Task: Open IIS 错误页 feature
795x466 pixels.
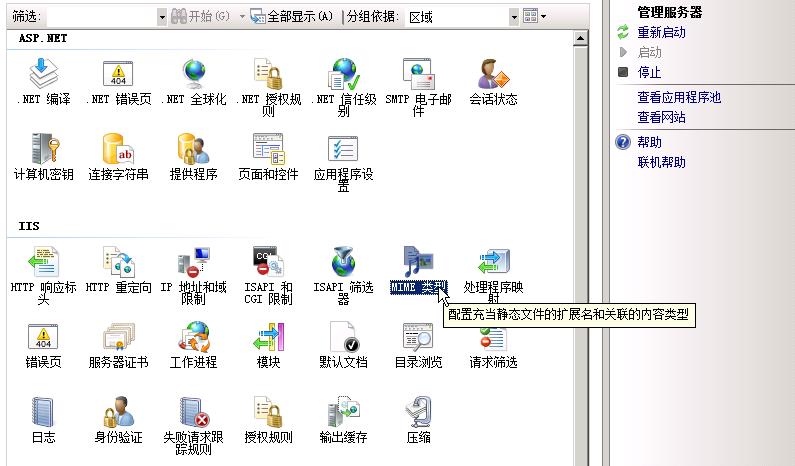Action: pyautogui.click(x=44, y=345)
